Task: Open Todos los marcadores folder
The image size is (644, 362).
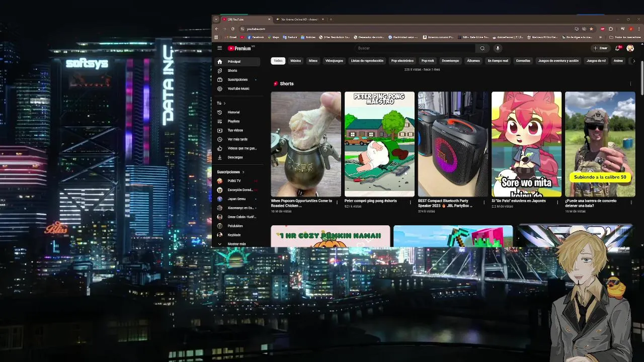Action: [x=625, y=37]
